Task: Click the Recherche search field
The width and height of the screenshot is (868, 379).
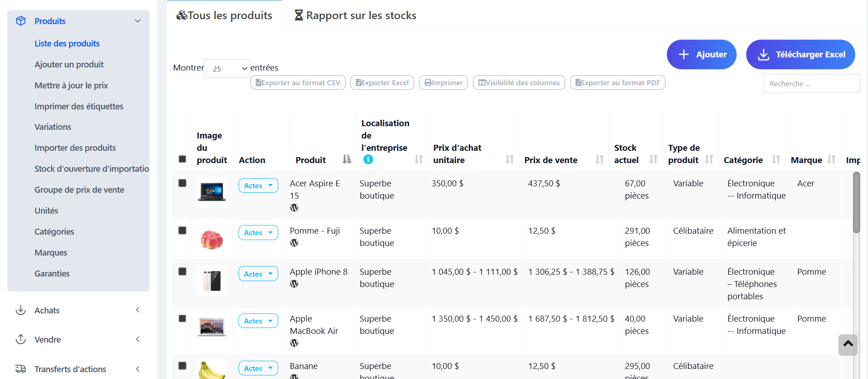Action: 811,83
